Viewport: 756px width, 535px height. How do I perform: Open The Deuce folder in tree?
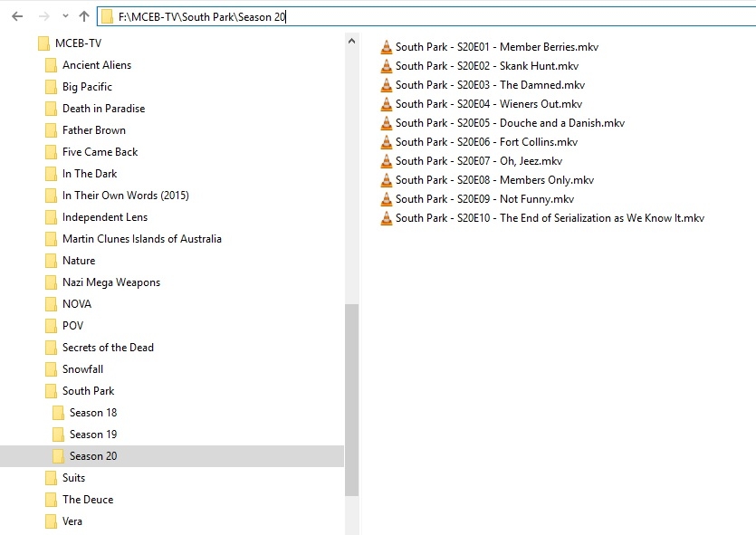point(88,500)
